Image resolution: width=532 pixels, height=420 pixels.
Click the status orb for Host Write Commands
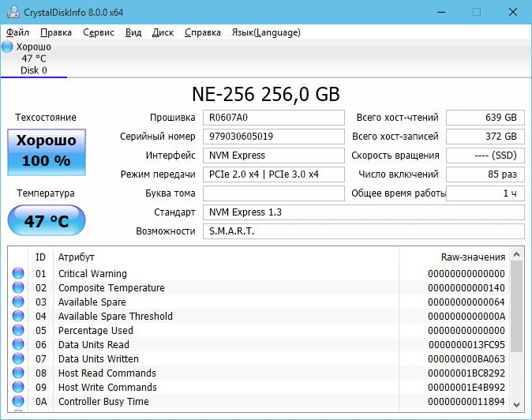18,387
